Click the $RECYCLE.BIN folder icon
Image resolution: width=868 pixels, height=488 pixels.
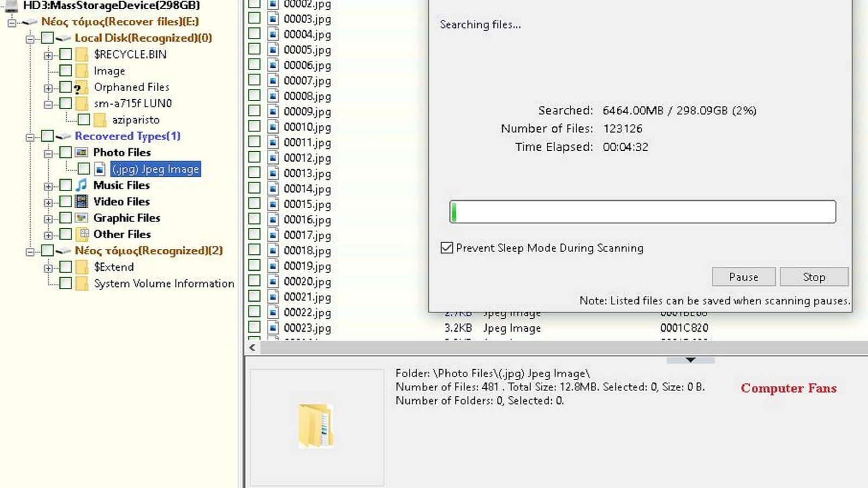click(82, 54)
